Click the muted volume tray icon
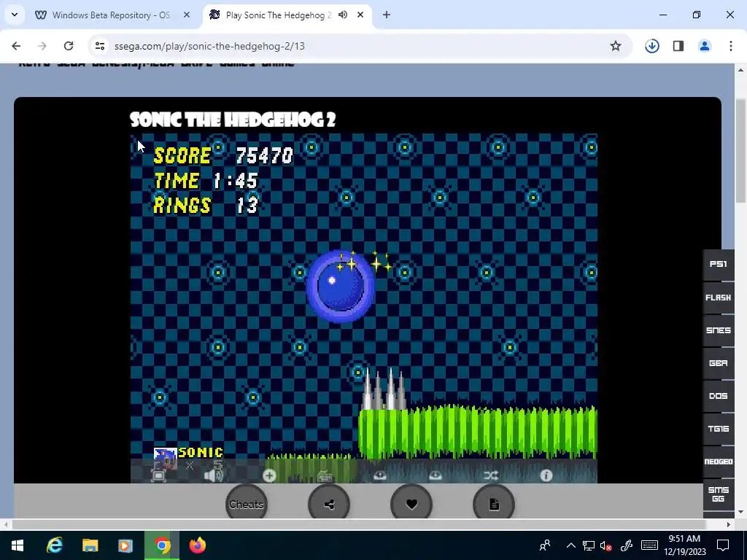Viewport: 747px width, 560px height. click(606, 545)
